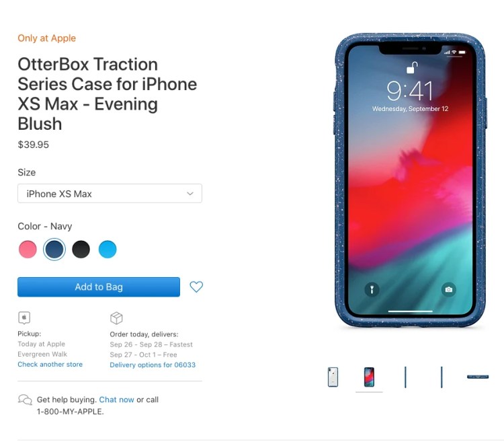Click the heart favorite icon
The image size is (504, 446).
[196, 287]
